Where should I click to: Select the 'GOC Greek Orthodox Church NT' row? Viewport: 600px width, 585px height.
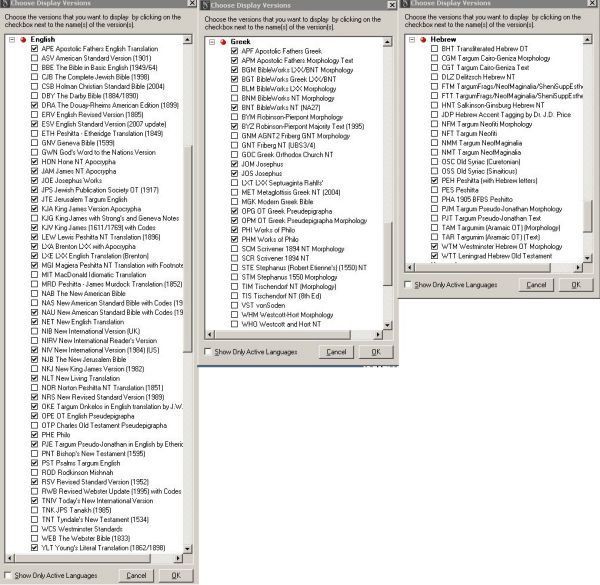287,155
